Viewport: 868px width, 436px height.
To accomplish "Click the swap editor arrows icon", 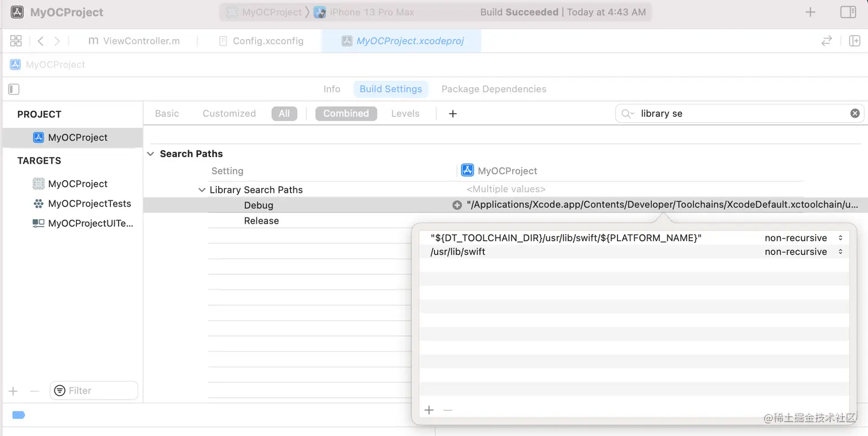I will (x=827, y=41).
